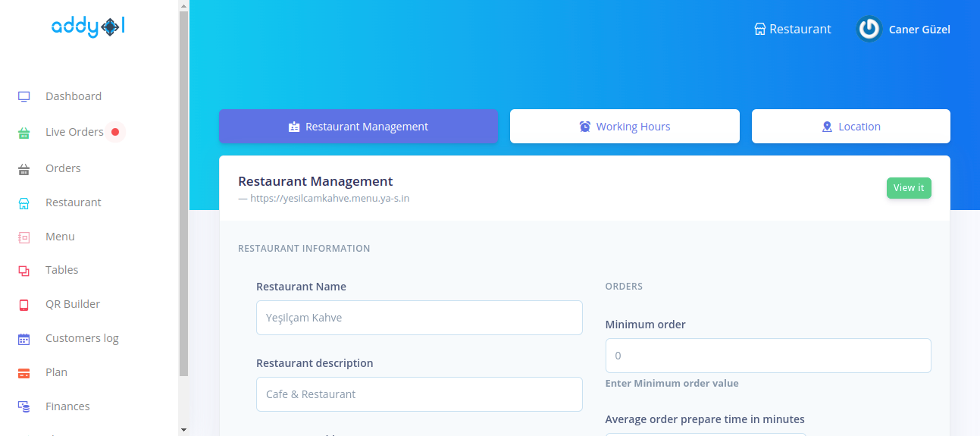Click the Plan credit card icon
Viewport: 980px width, 436px height.
(x=23, y=373)
